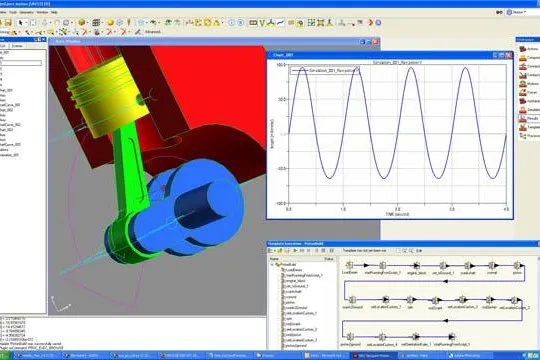Select Results in the right workspace panel

(x=529, y=118)
